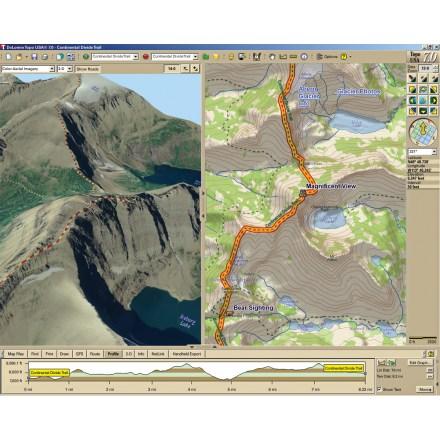Switch to the Info tab
This screenshot has width=440, height=440.
pyautogui.click(x=141, y=354)
